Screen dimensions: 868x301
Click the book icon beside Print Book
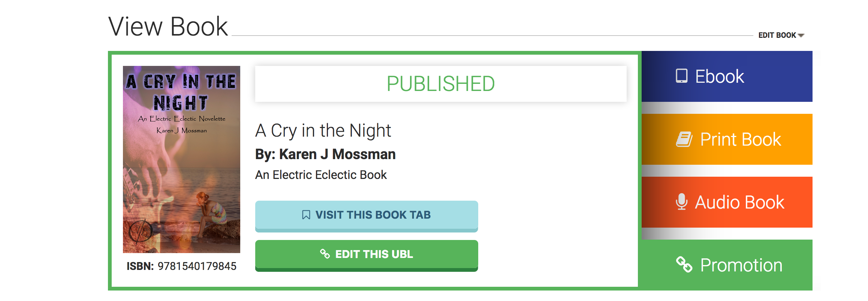pyautogui.click(x=684, y=139)
